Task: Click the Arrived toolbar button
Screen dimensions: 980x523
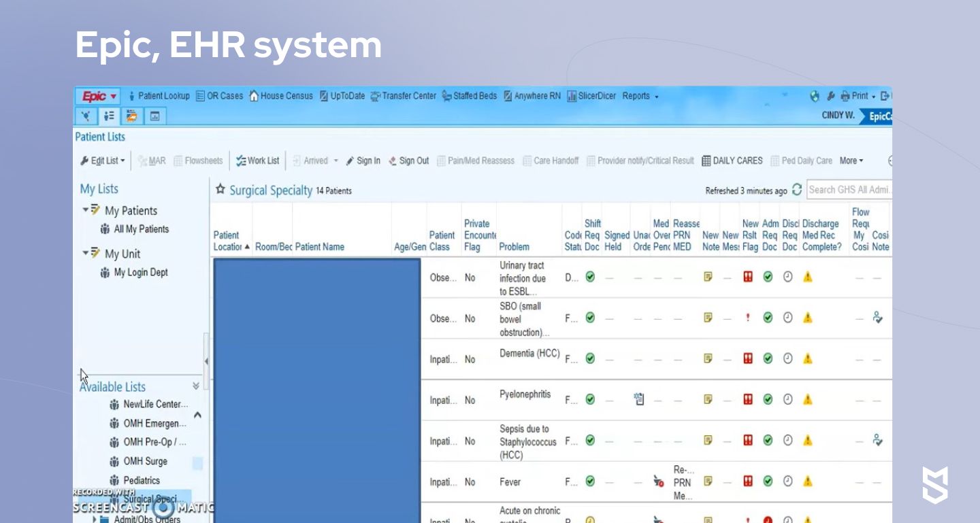Action: 315,161
